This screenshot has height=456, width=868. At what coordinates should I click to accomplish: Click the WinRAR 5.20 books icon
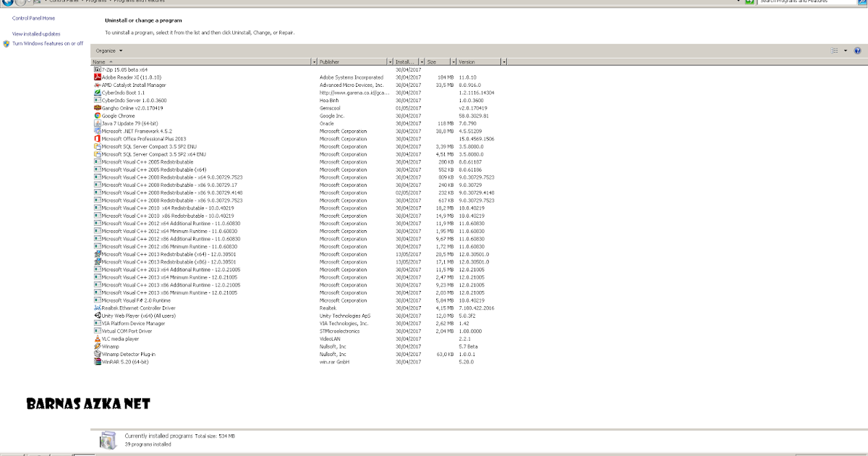pyautogui.click(x=97, y=362)
